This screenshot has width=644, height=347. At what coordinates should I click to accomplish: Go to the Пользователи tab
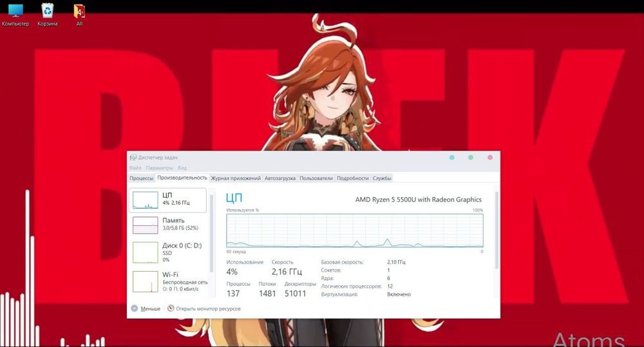[x=316, y=178]
